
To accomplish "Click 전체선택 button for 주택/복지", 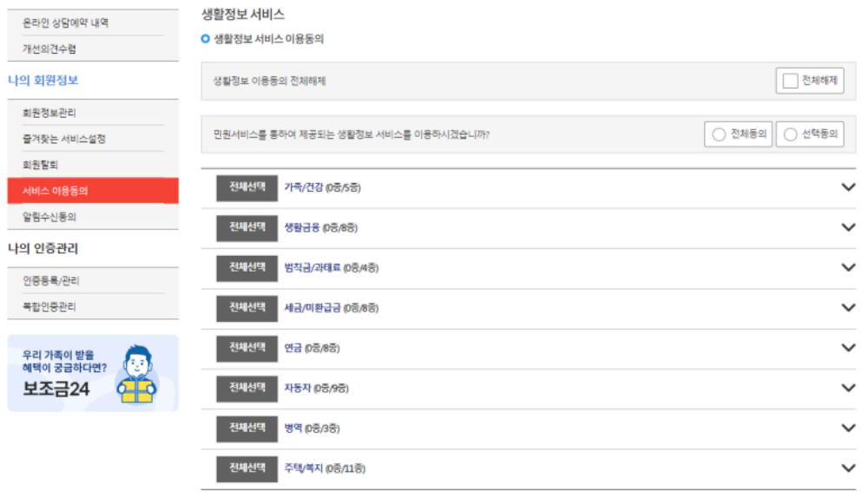I will (247, 469).
